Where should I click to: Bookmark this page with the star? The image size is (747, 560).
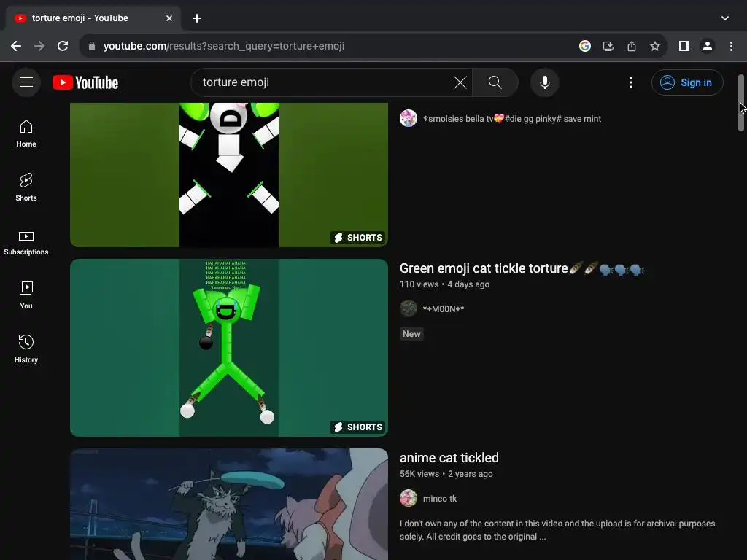pyautogui.click(x=655, y=46)
